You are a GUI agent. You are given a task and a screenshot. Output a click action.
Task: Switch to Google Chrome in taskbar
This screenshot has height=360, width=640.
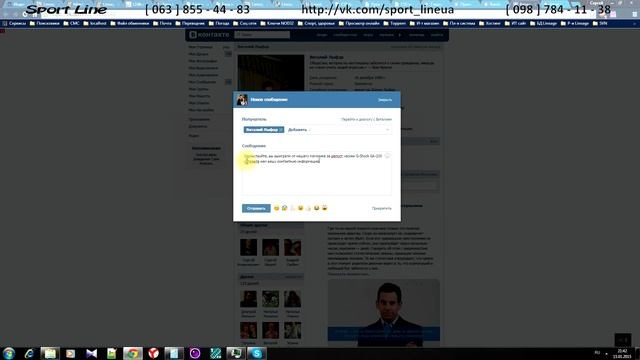tap(133, 353)
